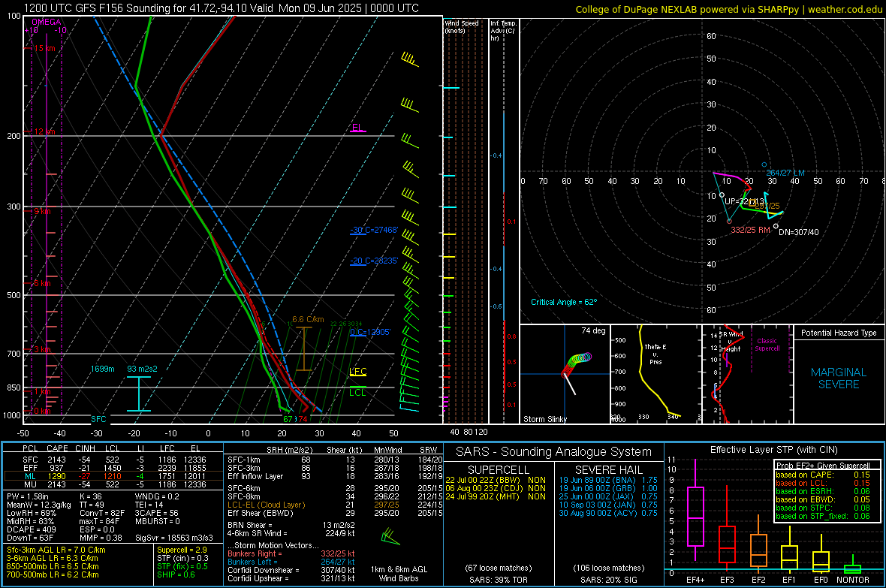The width and height of the screenshot is (886, 588).
Task: Click the 6.6 C/km lapse rate label
Action: [x=308, y=319]
